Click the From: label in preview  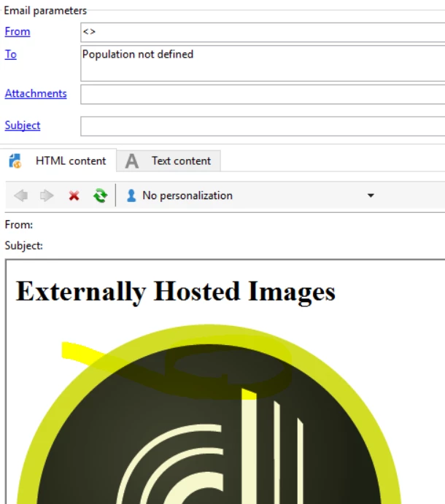19,225
